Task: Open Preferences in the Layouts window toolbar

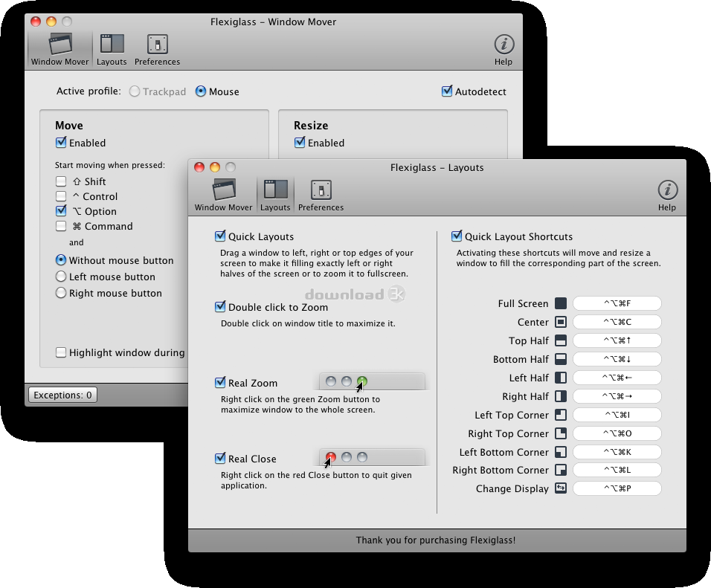Action: 321,195
